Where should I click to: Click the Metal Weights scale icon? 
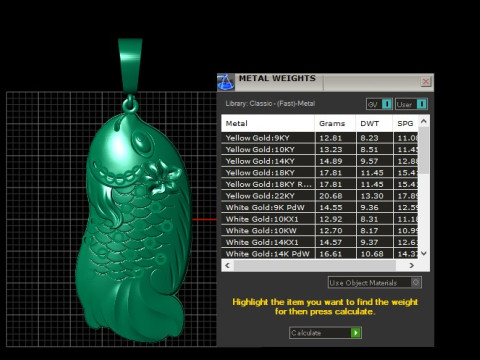(x=226, y=82)
